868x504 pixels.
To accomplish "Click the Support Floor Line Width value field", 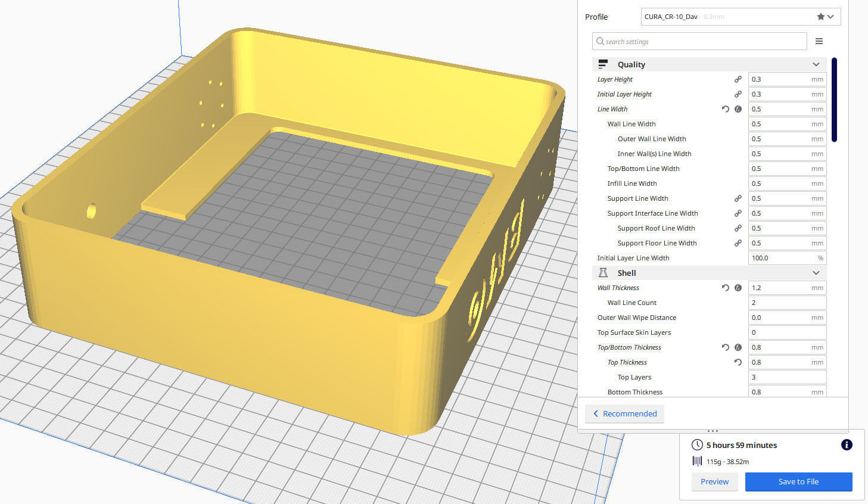I will pyautogui.click(x=787, y=243).
